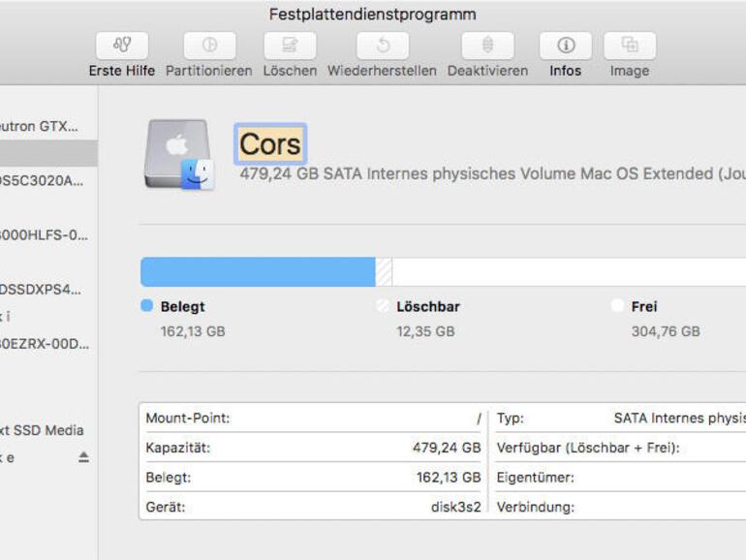Click the Kapazität 479,24 GB table row
The height and width of the screenshot is (560, 746).
pos(313,448)
